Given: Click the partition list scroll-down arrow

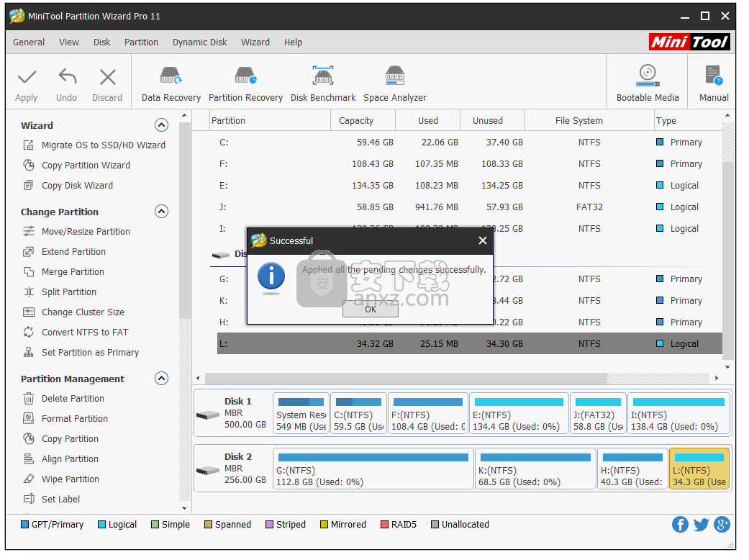Looking at the screenshot, I should (x=727, y=367).
